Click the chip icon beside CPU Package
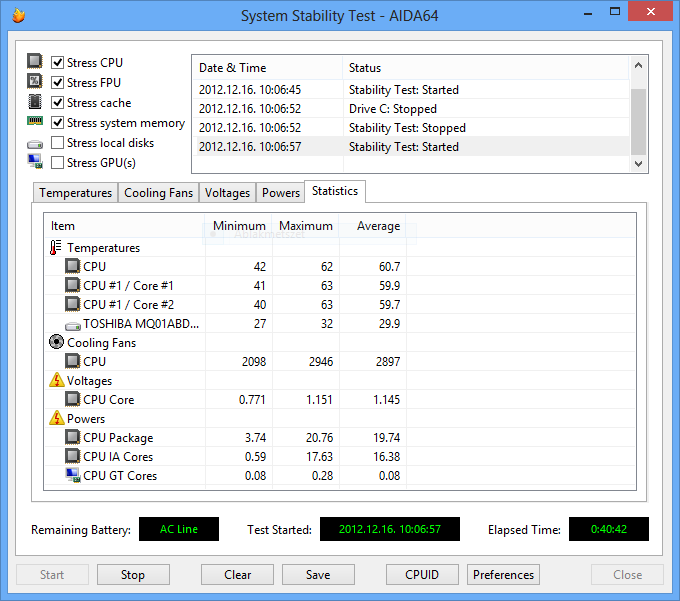Viewport: 680px width, 601px height. (73, 438)
